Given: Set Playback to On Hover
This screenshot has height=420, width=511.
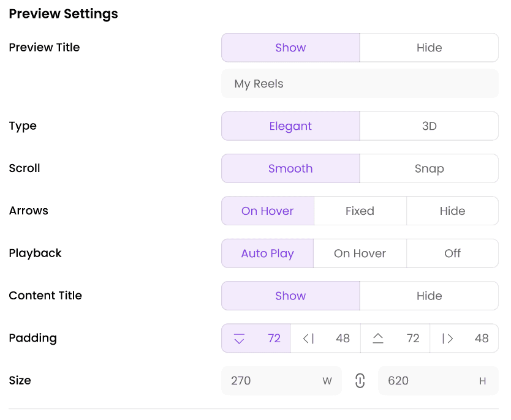Looking at the screenshot, I should 360,253.
